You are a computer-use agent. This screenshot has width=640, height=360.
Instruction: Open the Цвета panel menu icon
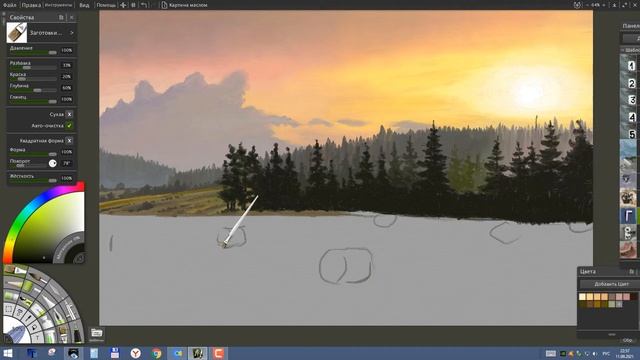click(x=631, y=271)
